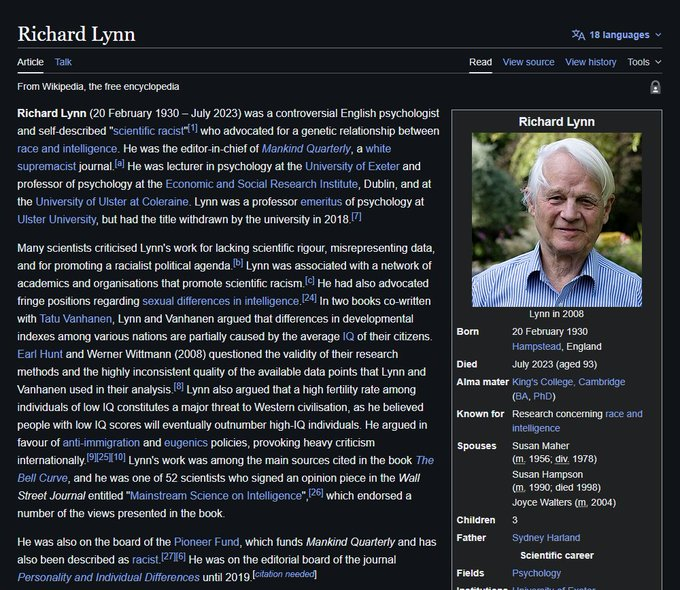Screen dimensions: 680x590
Task: Jump to citation [7]
Action: [356, 216]
